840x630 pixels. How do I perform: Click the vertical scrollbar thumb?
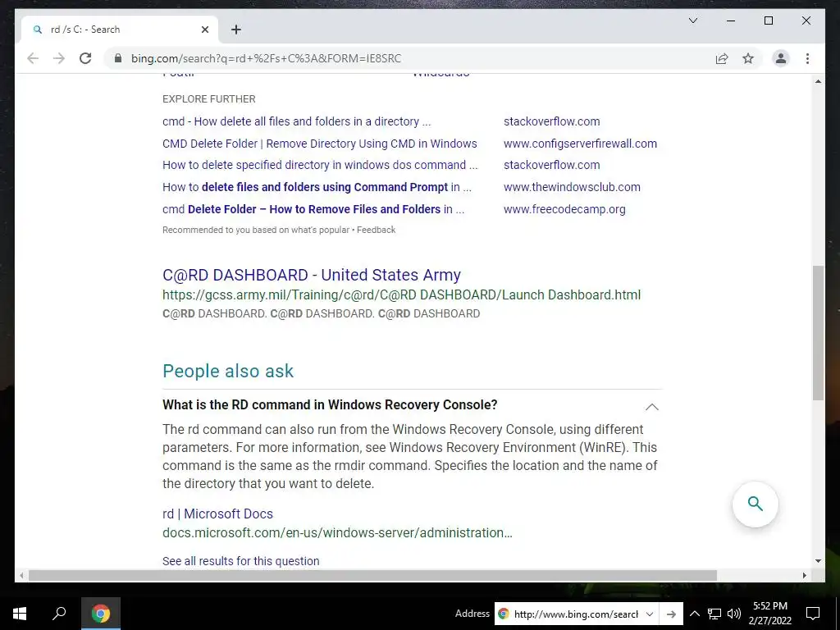818,333
